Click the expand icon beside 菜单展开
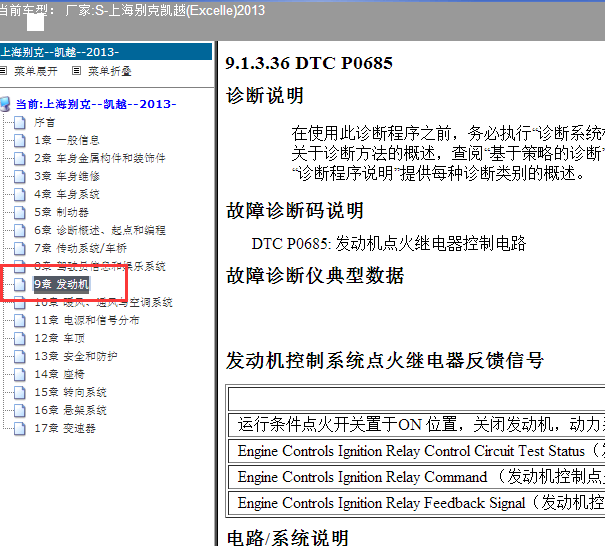This screenshot has height=546, width=605. [x=3, y=71]
